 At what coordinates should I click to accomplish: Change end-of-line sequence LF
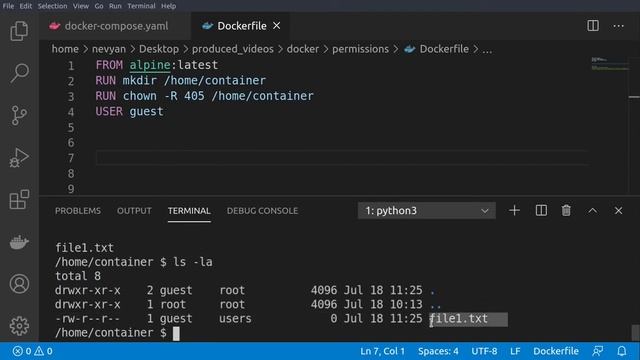pos(515,351)
